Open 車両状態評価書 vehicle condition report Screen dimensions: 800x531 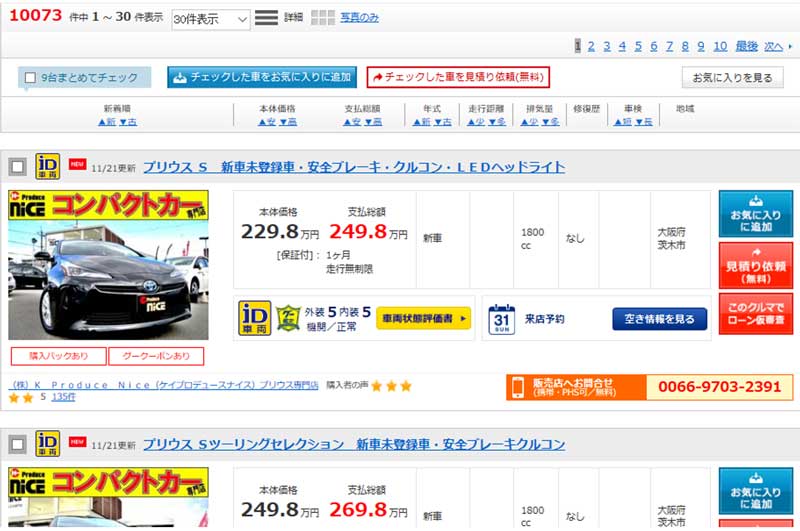(423, 318)
